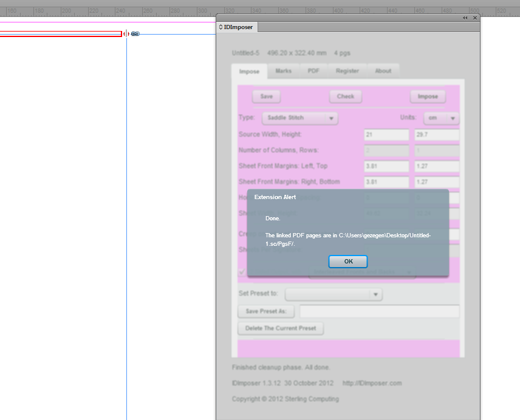Click the Sheet Front Bottom margin field
This screenshot has height=420, width=520.
(x=437, y=182)
